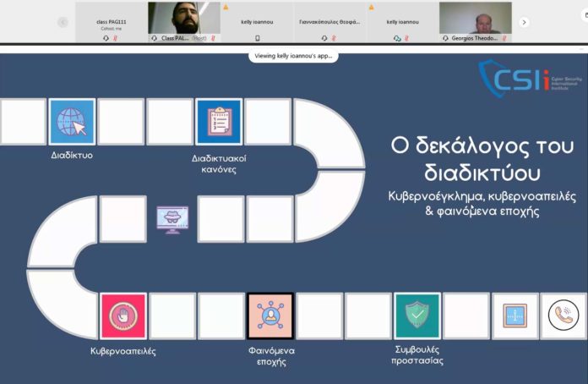Select the Class PAL host video thumbnail
The image size is (588, 384).
(x=184, y=22)
